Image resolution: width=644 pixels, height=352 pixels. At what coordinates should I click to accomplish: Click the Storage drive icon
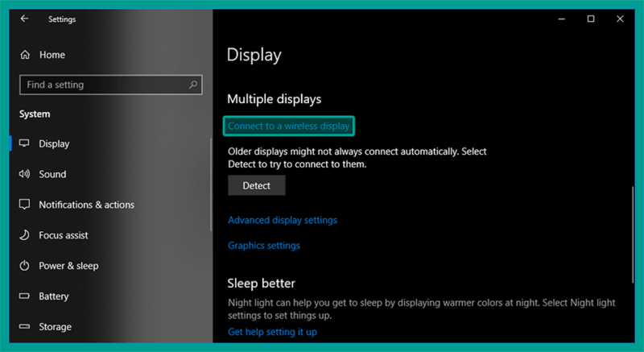pyautogui.click(x=25, y=327)
